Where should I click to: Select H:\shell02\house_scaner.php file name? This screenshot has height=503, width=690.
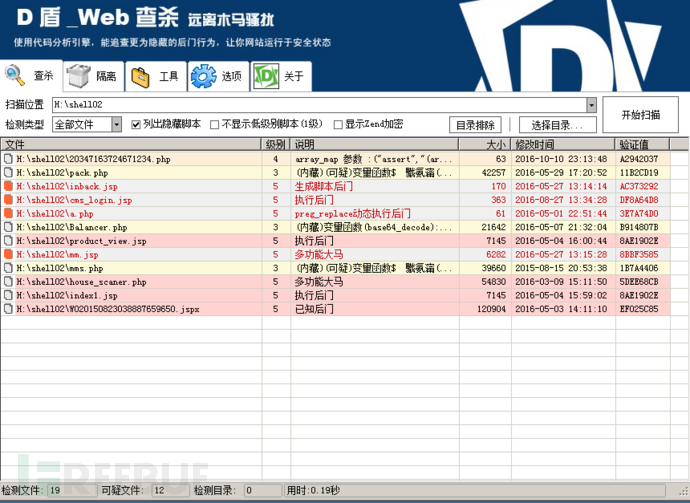point(81,282)
